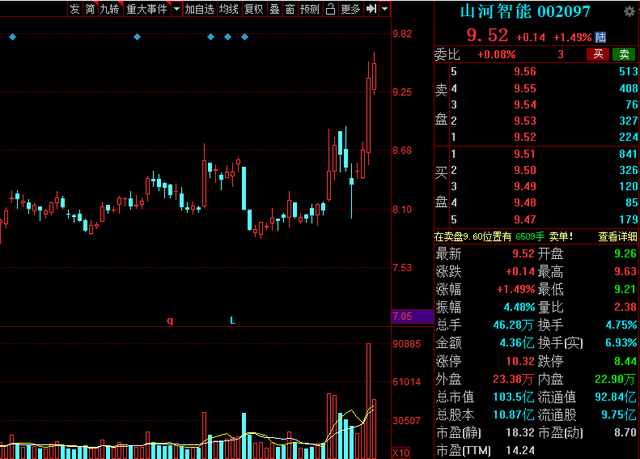Viewport: 640px width, 459px height.
Task: Click the 流通值 value 92.84亿
Action: (616, 397)
